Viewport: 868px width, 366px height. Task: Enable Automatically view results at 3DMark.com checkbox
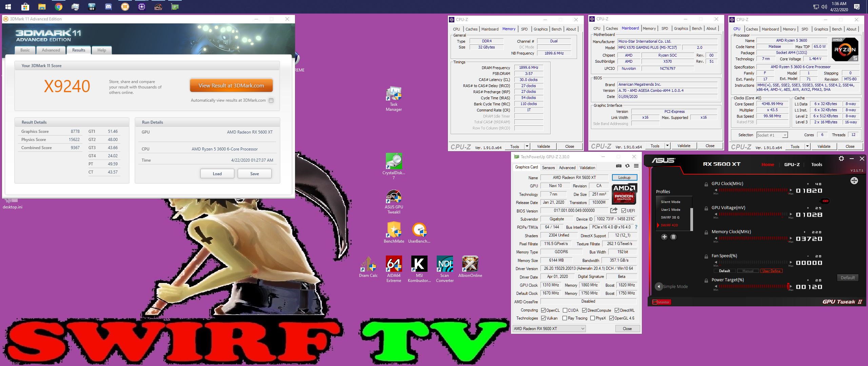click(x=271, y=100)
